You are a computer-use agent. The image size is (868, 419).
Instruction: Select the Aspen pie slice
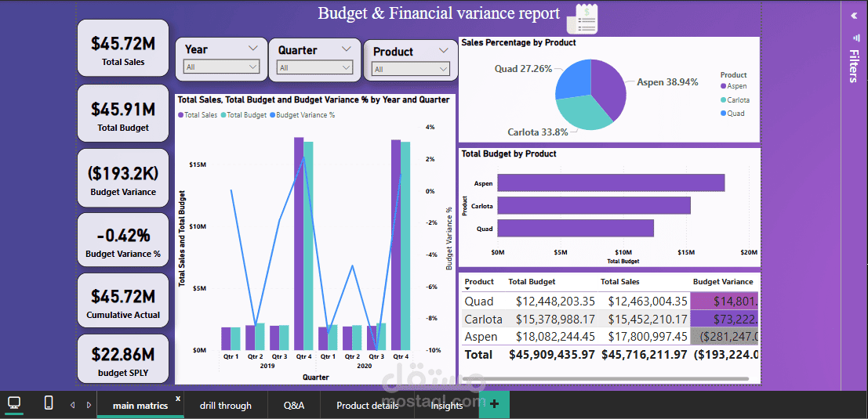(608, 88)
